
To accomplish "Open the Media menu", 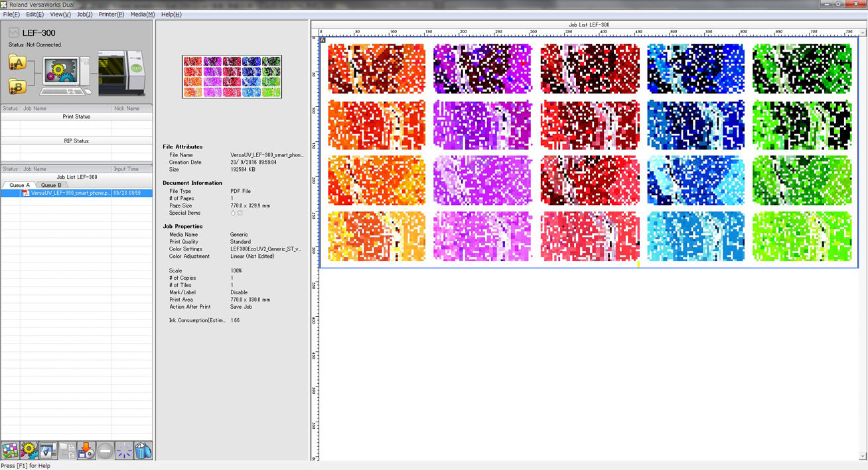I will point(142,14).
